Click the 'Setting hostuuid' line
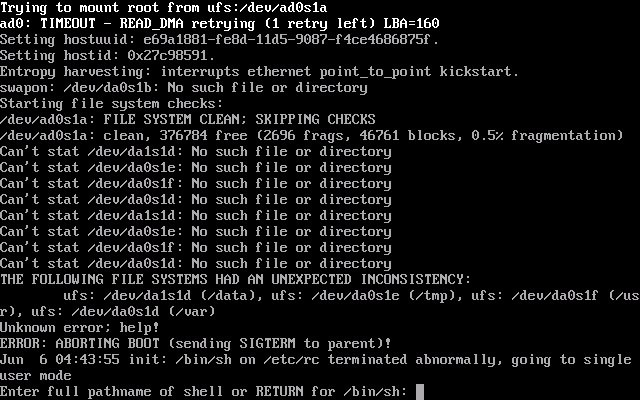Viewport: 641px width, 402px height. click(x=219, y=40)
